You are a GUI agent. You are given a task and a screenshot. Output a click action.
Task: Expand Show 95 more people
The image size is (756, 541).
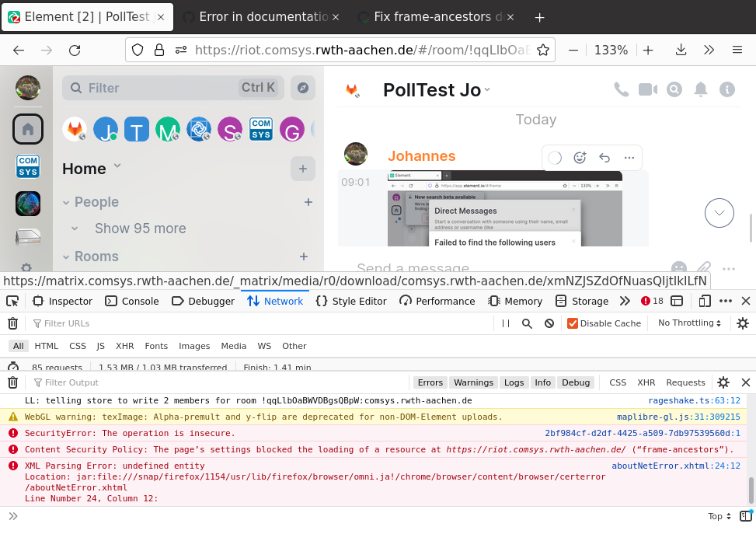click(140, 229)
